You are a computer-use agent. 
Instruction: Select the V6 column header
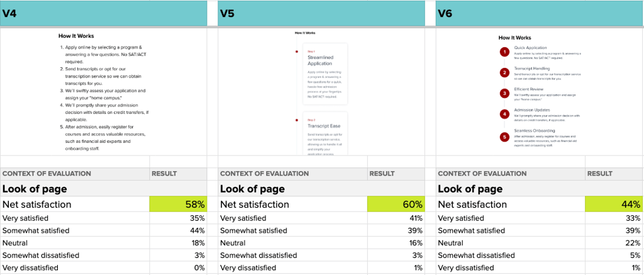coord(540,13)
